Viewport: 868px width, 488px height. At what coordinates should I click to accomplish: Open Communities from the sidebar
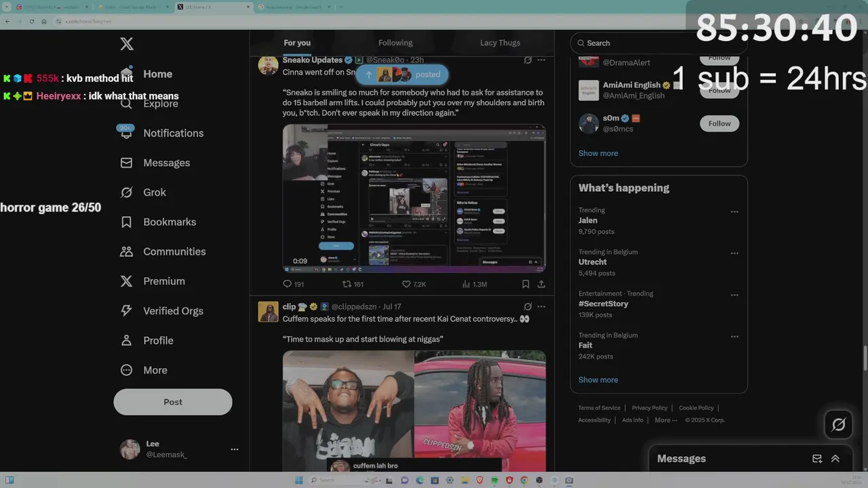click(163, 251)
